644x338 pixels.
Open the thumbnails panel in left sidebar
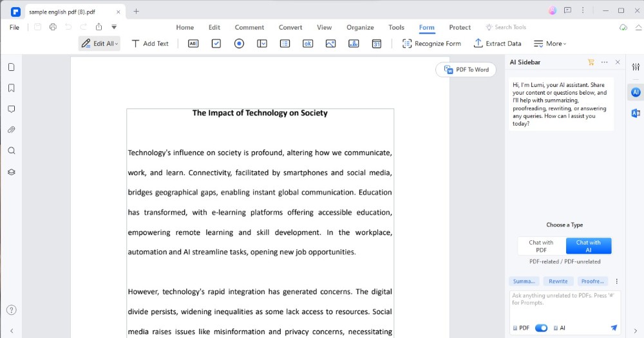coord(12,67)
